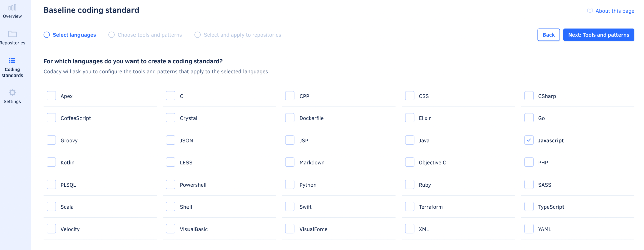Click the Repositories folder icon

pos(12,34)
